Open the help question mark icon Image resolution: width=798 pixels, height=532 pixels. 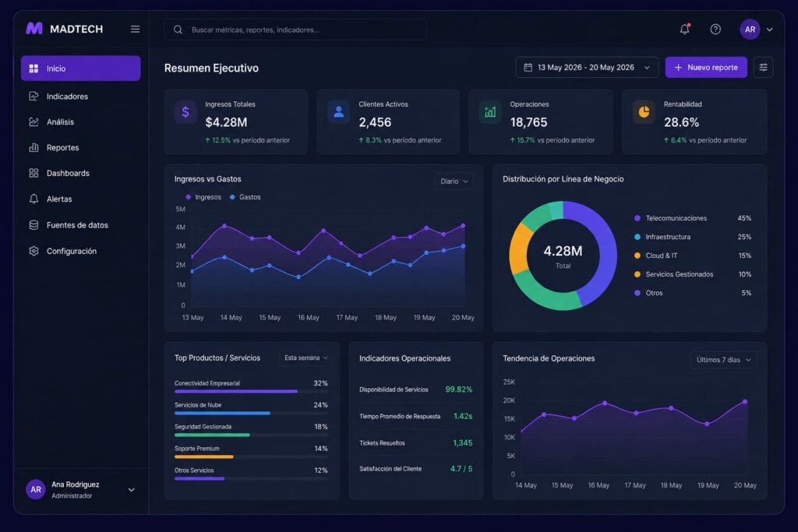click(x=715, y=29)
